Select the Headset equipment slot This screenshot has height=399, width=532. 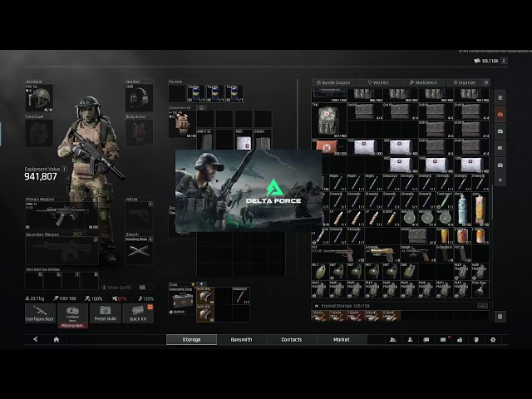point(139,98)
